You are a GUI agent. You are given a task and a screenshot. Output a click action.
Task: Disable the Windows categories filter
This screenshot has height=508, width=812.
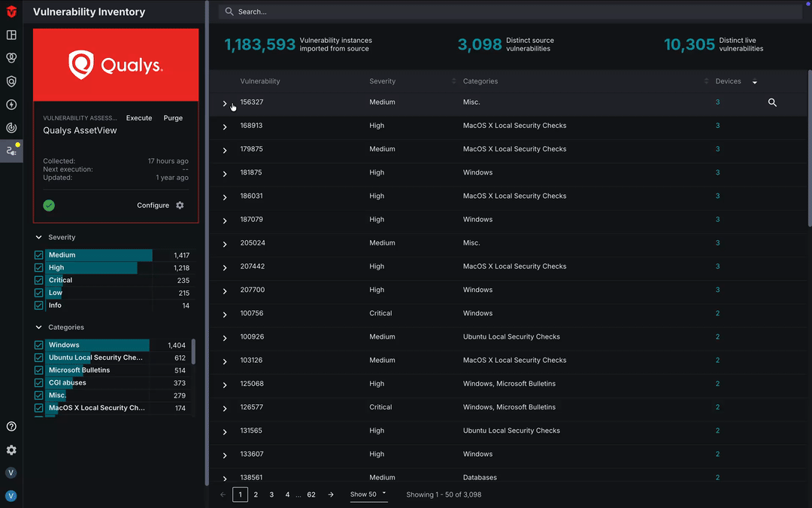38,344
